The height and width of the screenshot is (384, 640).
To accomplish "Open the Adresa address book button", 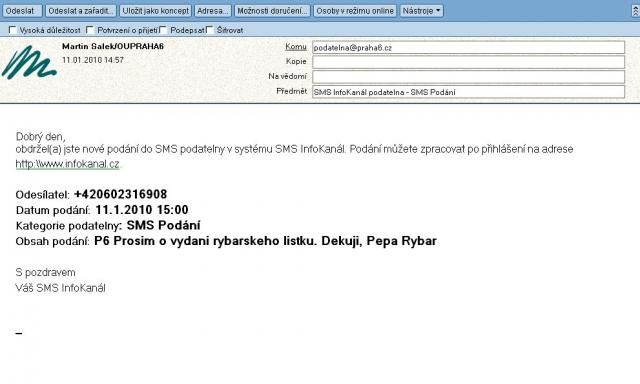I will click(213, 11).
